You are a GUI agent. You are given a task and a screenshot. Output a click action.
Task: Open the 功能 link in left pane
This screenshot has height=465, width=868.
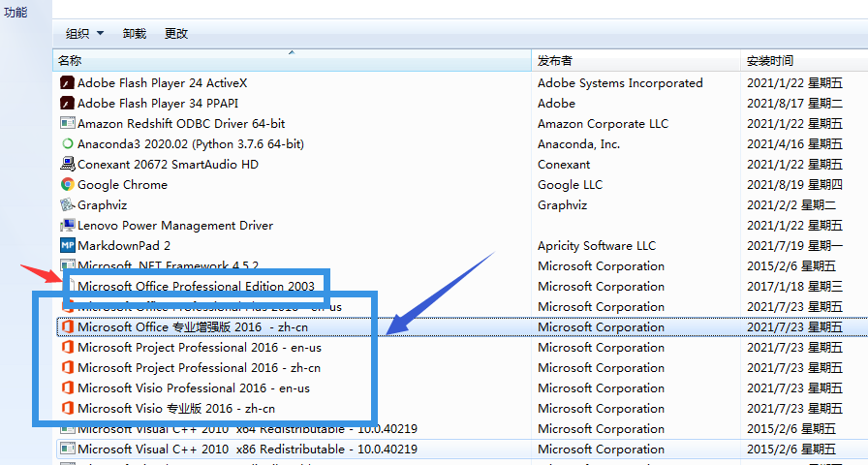(x=15, y=13)
